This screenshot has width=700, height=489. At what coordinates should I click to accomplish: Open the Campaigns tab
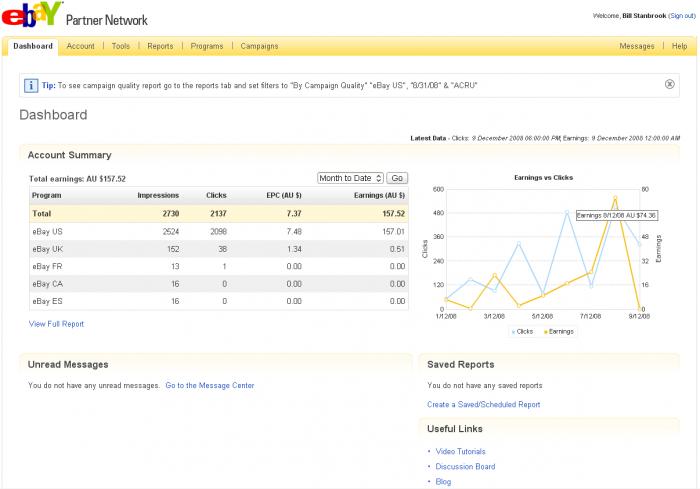(259, 46)
